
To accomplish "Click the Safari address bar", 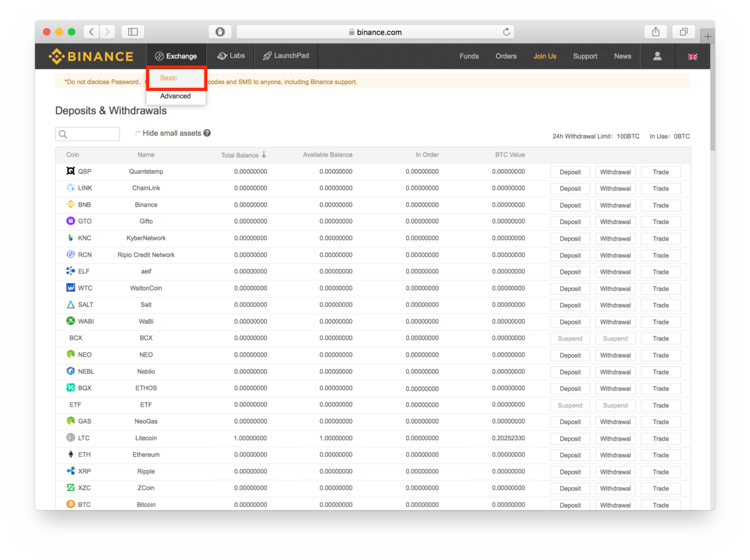I will click(375, 32).
